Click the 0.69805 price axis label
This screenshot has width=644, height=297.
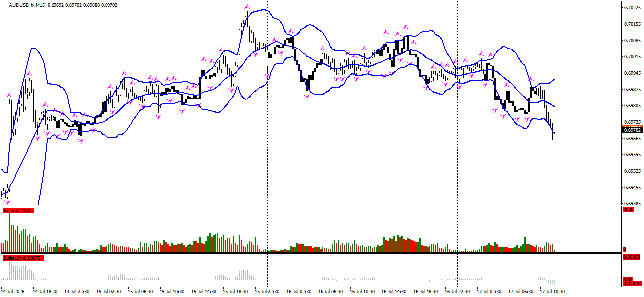(633, 105)
